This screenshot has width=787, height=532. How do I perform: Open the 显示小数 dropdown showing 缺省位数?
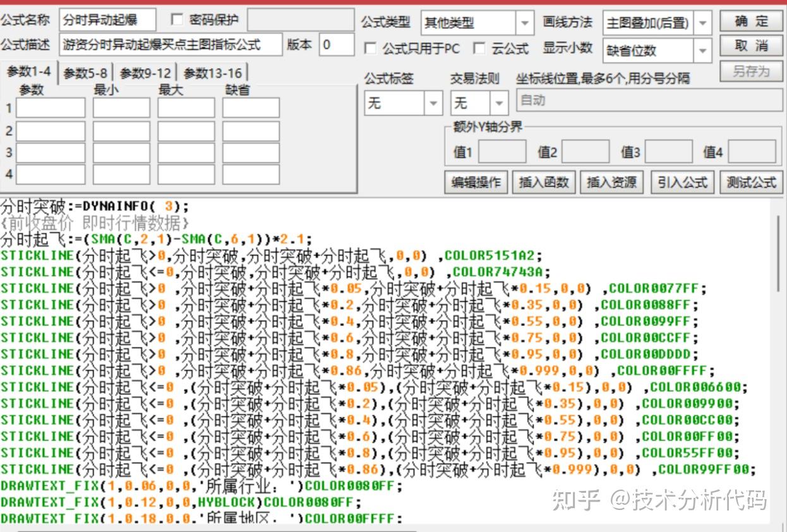(658, 51)
